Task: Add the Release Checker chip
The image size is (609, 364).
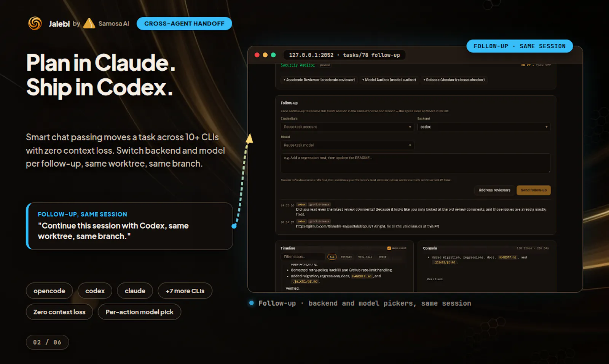Action: [454, 80]
